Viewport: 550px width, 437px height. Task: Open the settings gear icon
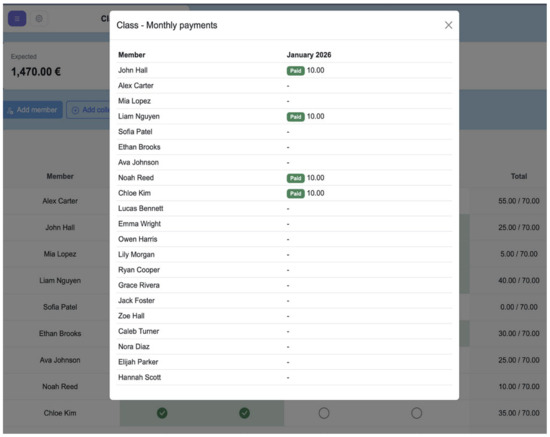(x=39, y=19)
